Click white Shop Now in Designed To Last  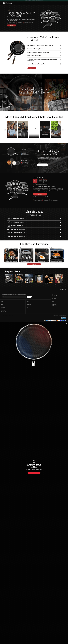(42, 165)
